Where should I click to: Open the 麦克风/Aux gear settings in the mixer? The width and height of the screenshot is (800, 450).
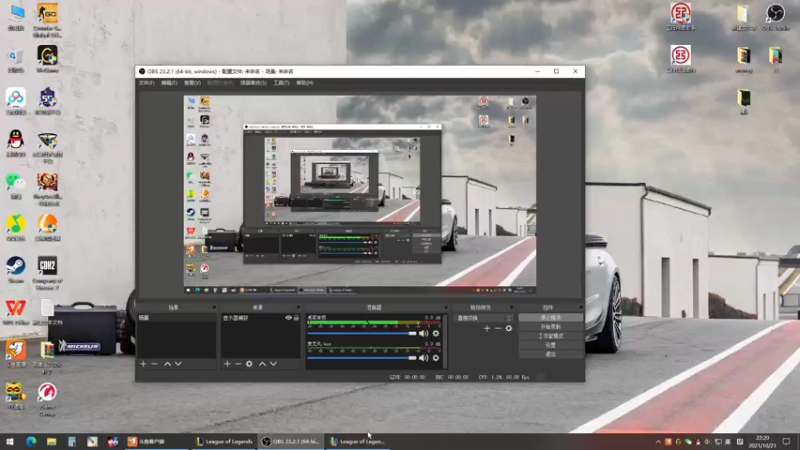436,358
